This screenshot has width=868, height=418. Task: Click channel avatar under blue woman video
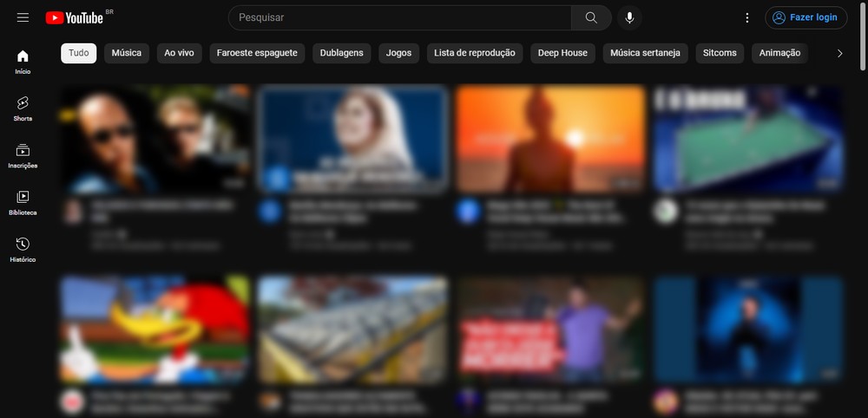(x=270, y=212)
